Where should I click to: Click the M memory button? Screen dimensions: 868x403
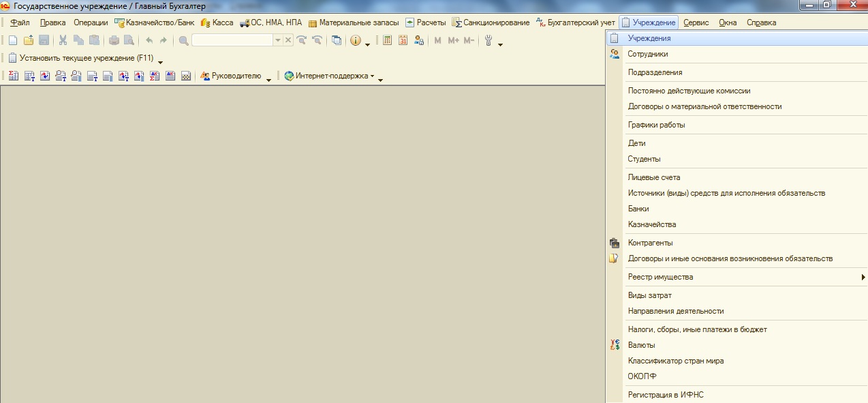coord(438,40)
